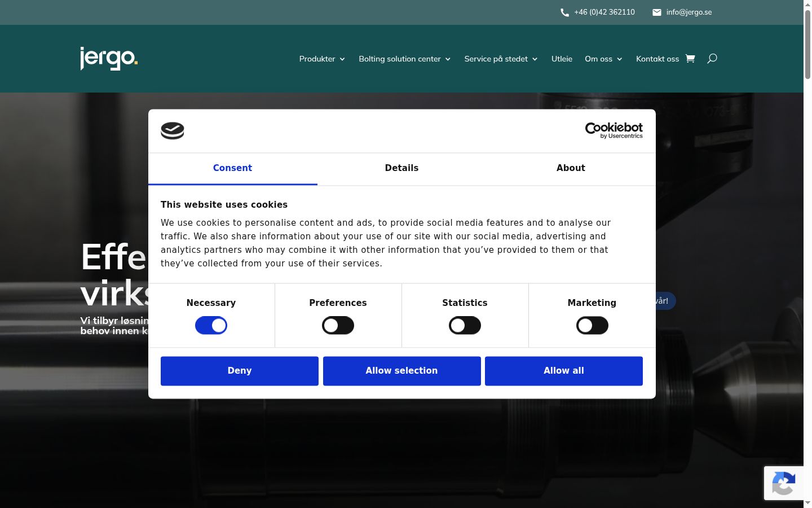
Task: Click the Necessary category label
Action: click(211, 303)
